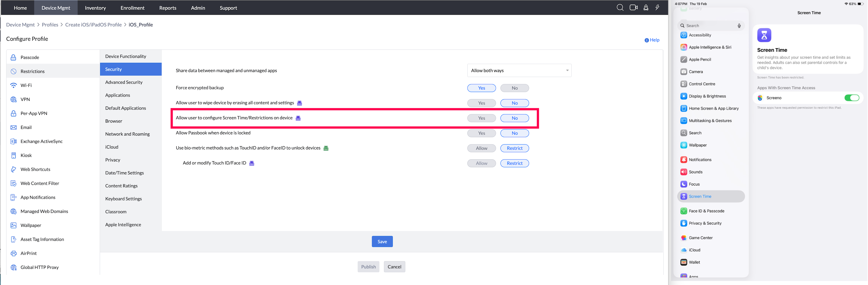Allow Passbook when device is locked

(x=482, y=133)
